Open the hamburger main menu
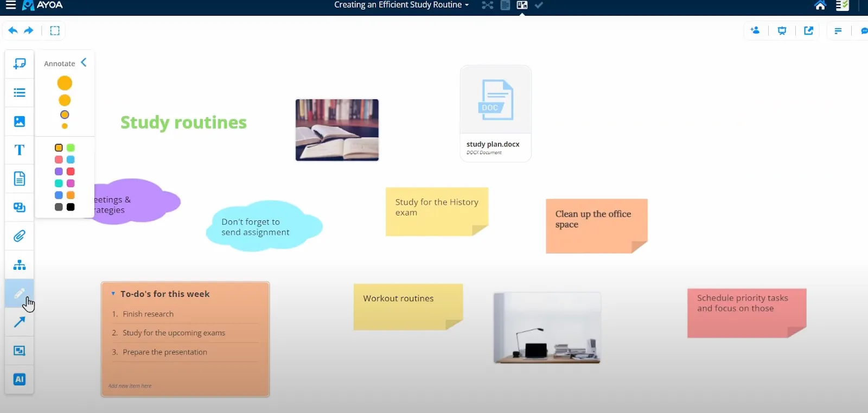Viewport: 868px width, 413px height. pyautogui.click(x=11, y=5)
